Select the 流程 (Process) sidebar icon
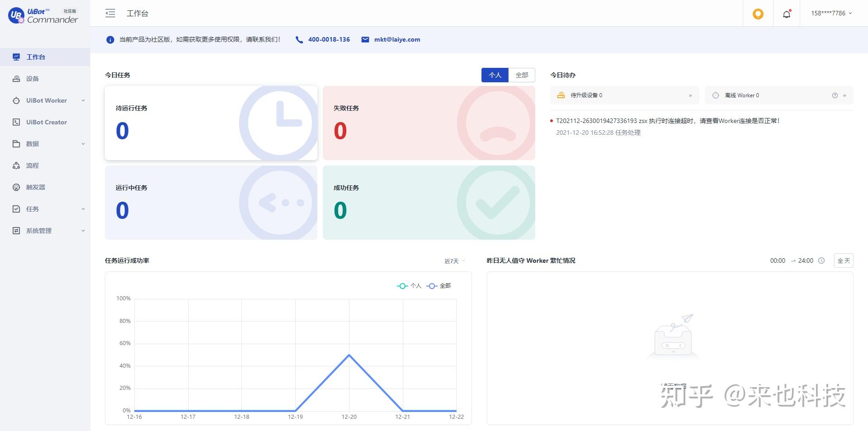Viewport: 868px width, 431px height. (x=33, y=166)
